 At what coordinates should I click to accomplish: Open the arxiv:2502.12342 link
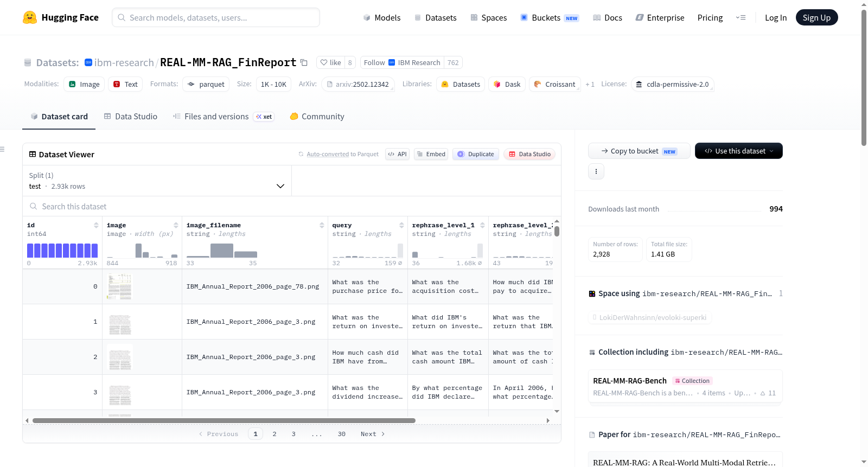coord(358,84)
